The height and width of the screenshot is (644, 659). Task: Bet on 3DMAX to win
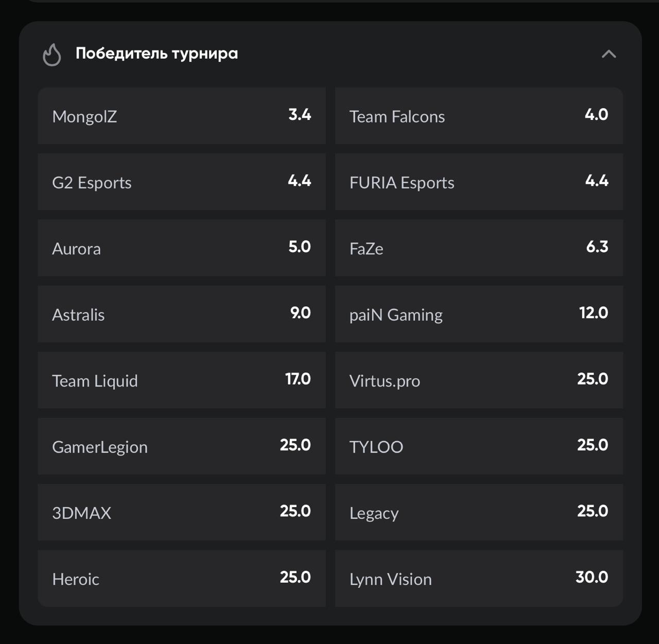tap(181, 512)
